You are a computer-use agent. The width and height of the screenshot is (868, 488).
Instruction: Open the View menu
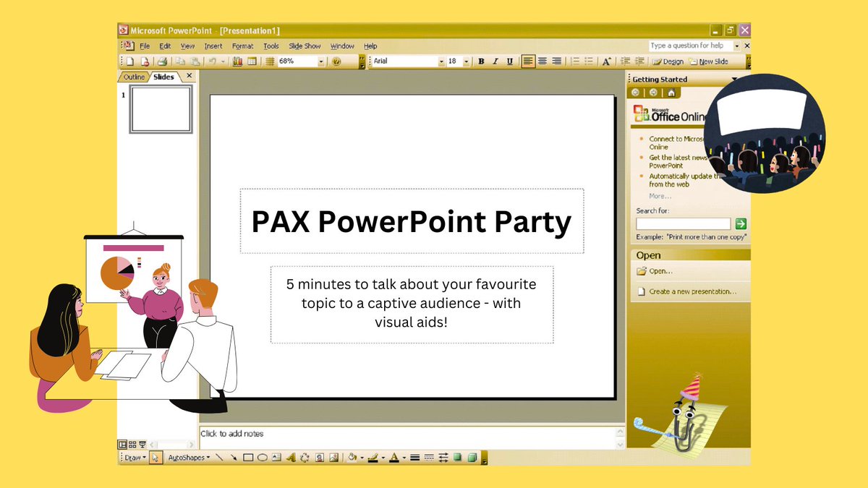click(187, 46)
